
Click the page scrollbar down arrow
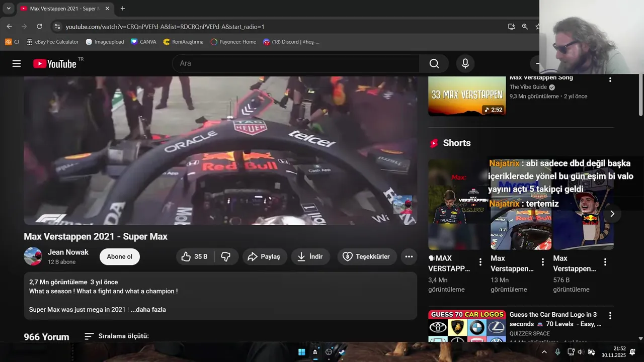point(640,338)
